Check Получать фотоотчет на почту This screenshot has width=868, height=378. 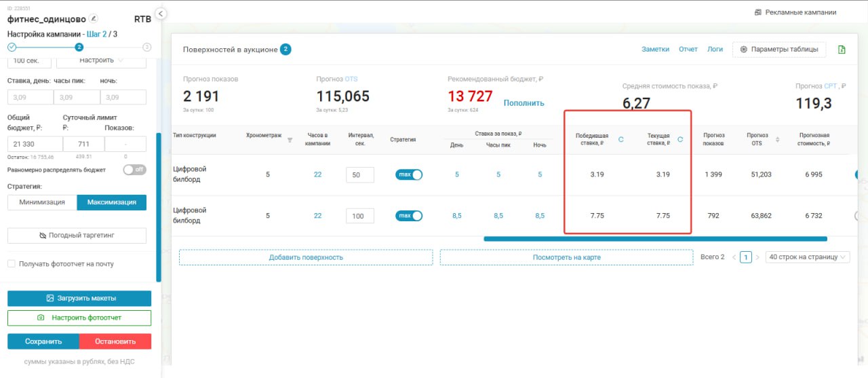(12, 264)
